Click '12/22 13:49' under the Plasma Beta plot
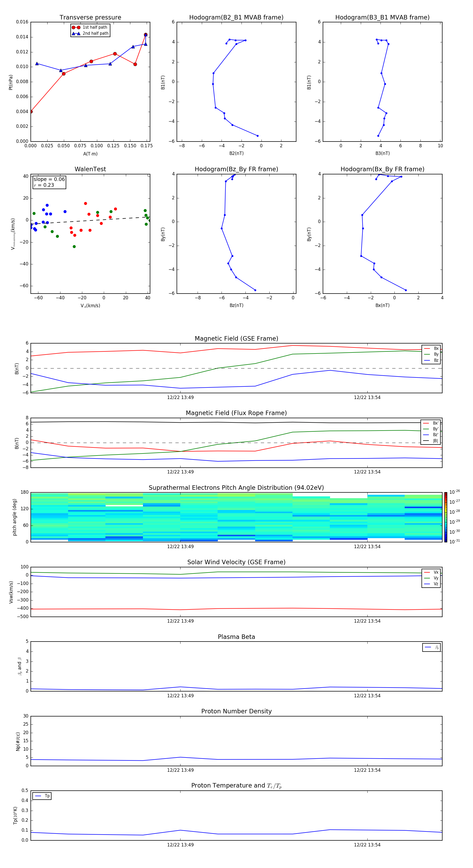The image size is (473, 868). tap(181, 696)
